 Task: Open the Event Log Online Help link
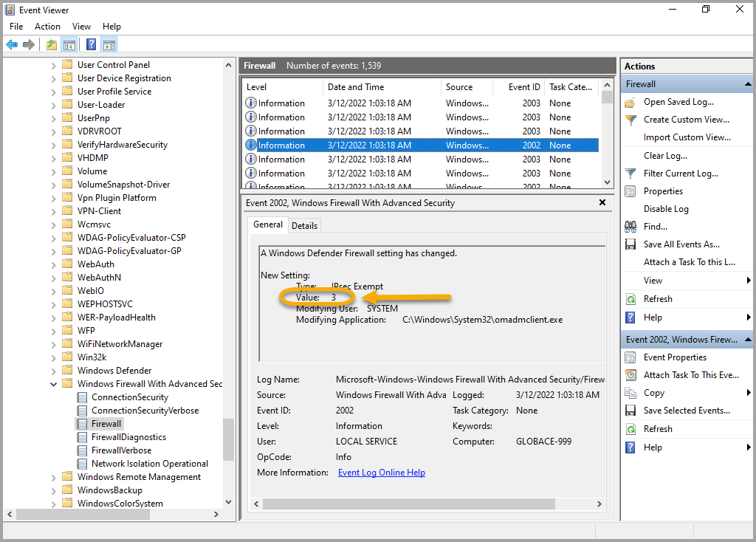pos(381,473)
